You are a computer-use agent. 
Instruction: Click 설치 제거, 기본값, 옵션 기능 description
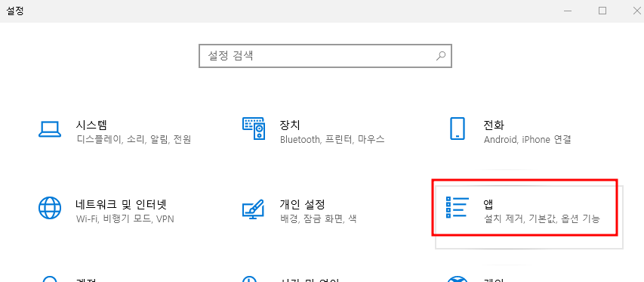pyautogui.click(x=542, y=218)
